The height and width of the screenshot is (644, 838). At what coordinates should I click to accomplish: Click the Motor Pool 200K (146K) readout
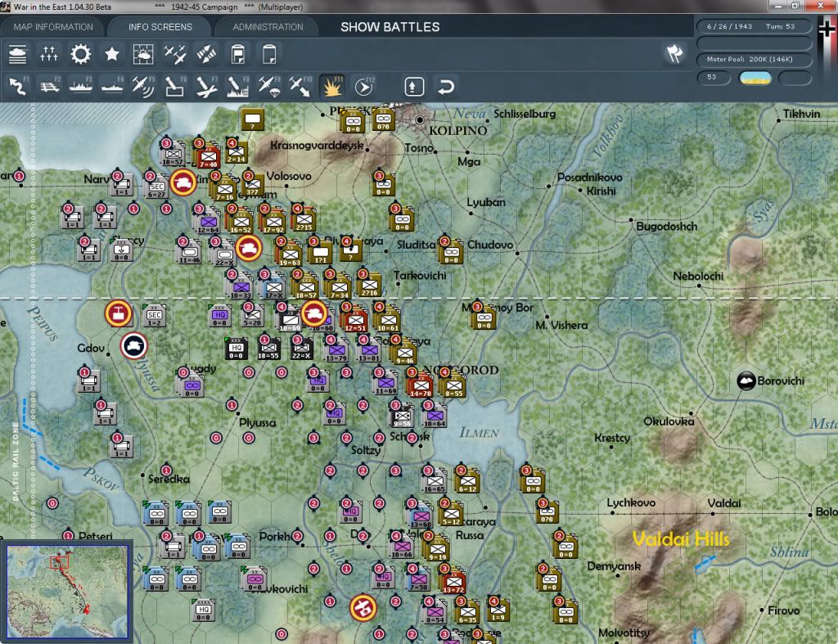click(x=754, y=59)
